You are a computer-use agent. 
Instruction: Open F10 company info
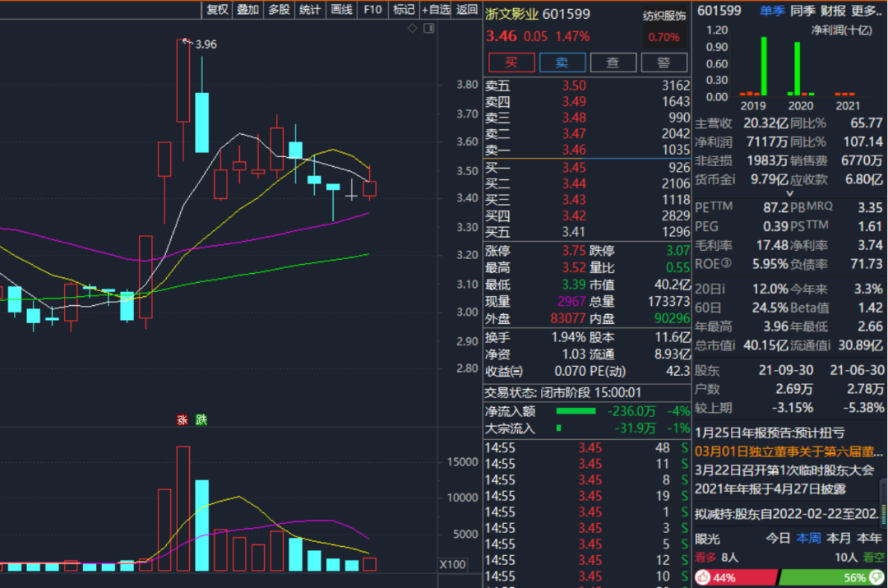[x=372, y=9]
